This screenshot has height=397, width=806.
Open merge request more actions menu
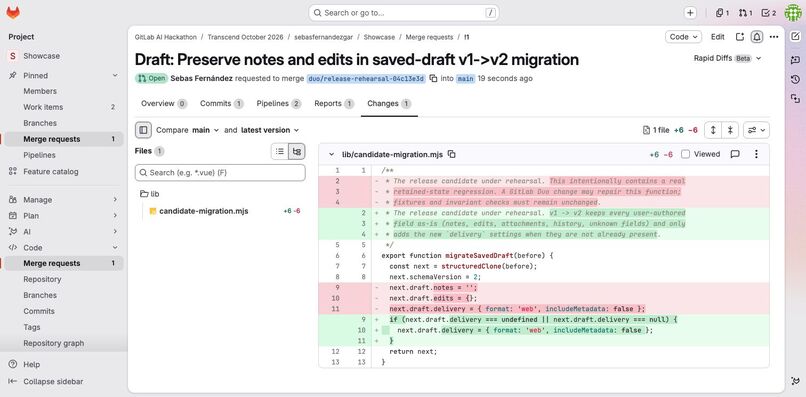point(774,37)
